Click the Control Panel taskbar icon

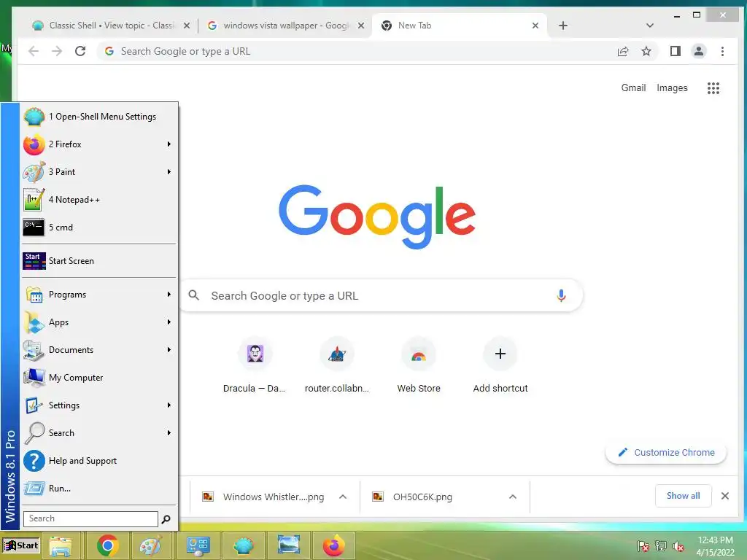198,546
